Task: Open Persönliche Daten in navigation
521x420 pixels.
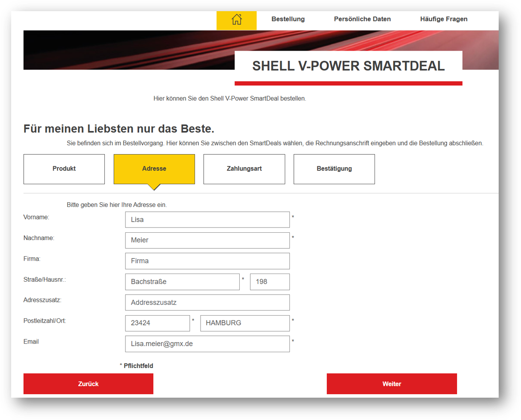Action: pos(363,19)
